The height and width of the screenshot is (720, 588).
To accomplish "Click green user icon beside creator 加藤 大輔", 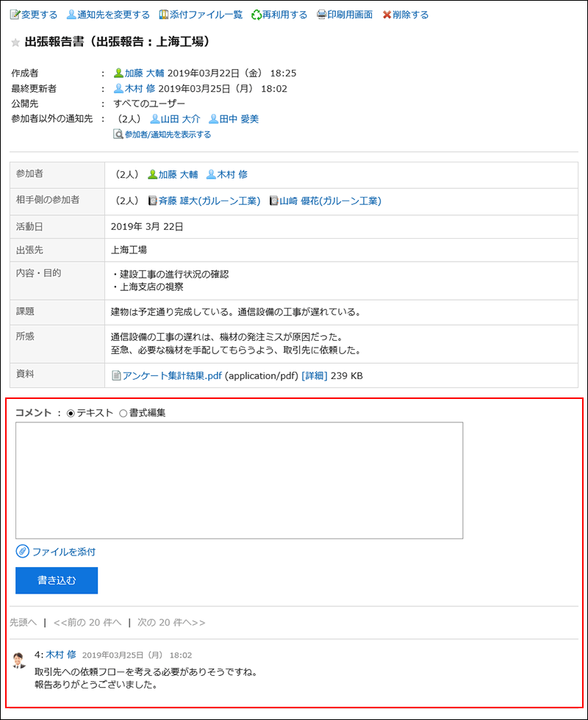I will click(118, 73).
